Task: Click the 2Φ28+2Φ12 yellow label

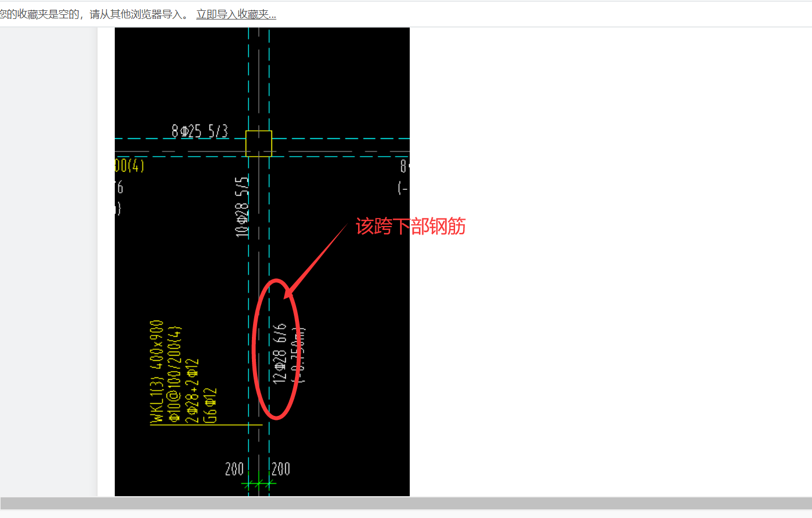Action: (x=193, y=391)
